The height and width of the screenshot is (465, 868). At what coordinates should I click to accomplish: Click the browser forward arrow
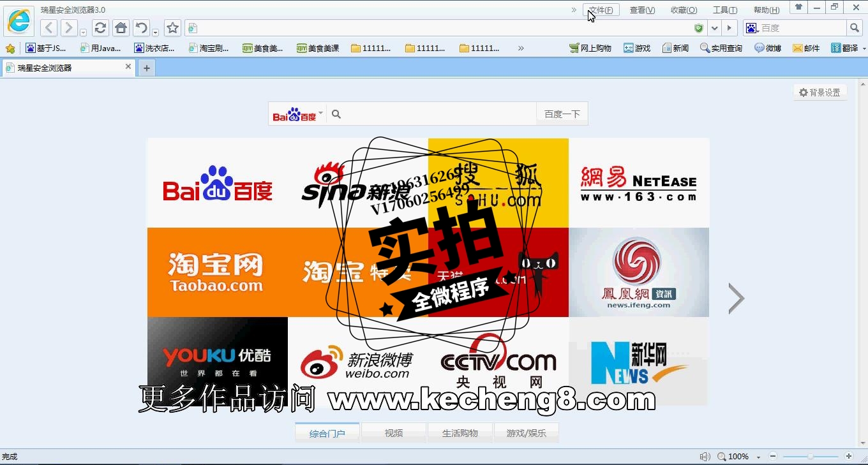tap(69, 28)
